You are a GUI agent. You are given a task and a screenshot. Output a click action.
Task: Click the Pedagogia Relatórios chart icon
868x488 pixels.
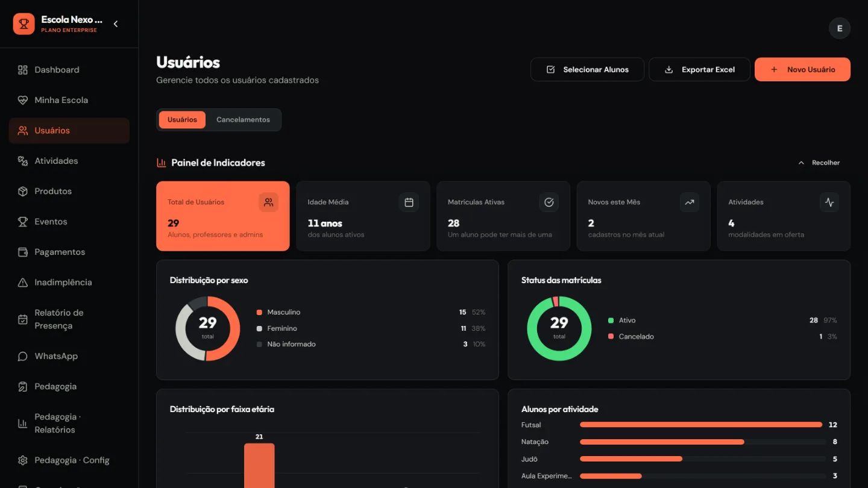23,424
